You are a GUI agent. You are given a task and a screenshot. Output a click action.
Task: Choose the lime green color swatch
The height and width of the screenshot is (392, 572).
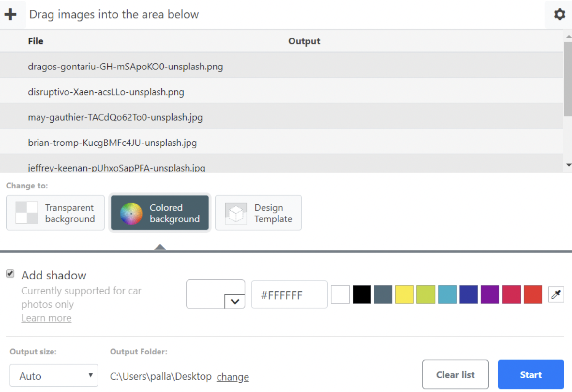tap(426, 294)
